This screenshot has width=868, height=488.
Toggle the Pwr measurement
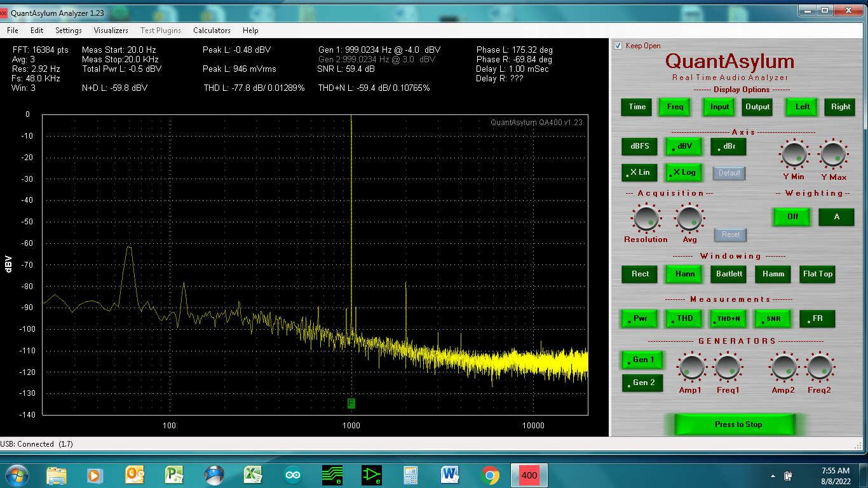point(640,319)
